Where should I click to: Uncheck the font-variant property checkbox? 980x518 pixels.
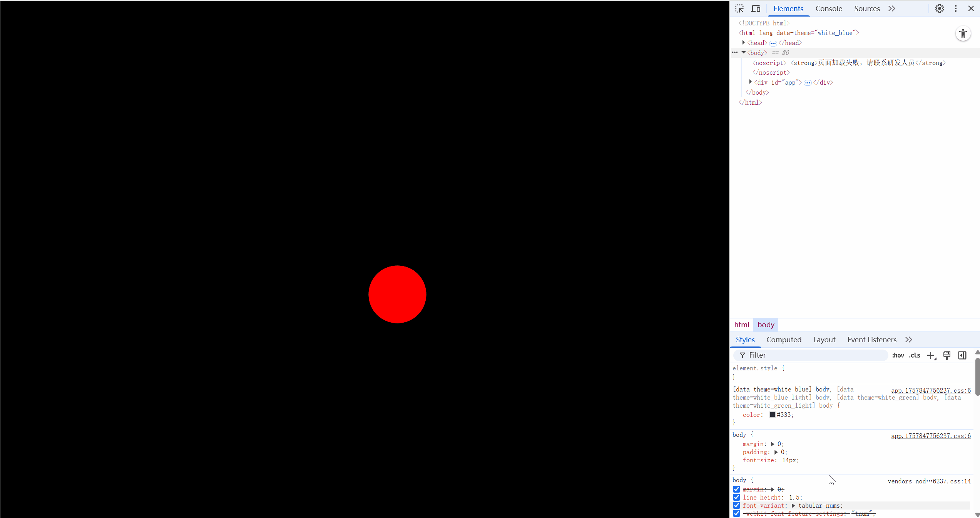coord(736,505)
